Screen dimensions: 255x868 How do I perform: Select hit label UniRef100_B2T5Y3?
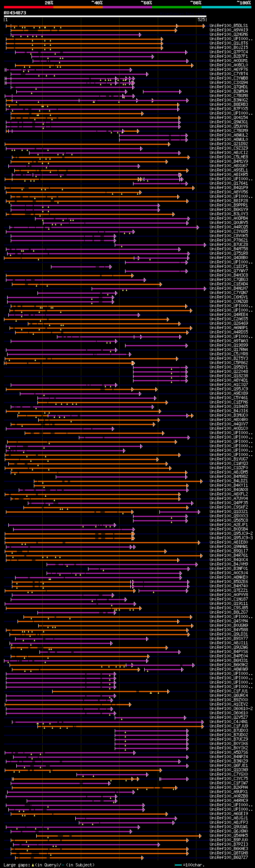pyautogui.click(x=229, y=359)
